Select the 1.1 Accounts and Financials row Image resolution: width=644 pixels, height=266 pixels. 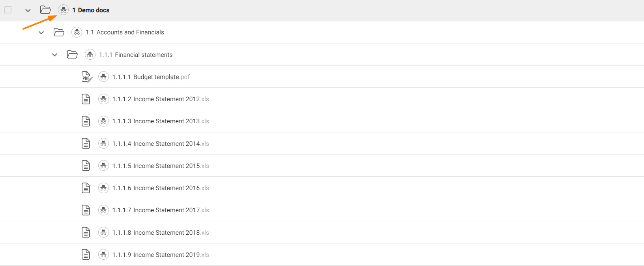pos(125,32)
